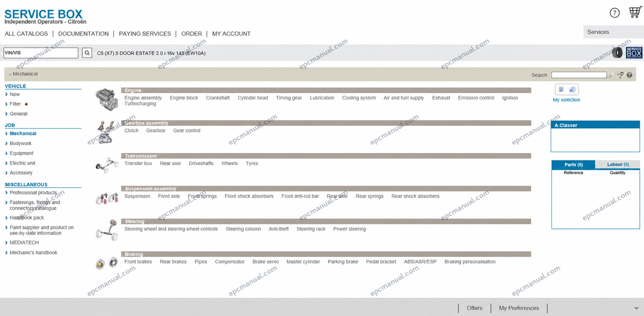Select New under Vehicle
The height and width of the screenshot is (316, 644).
14,94
